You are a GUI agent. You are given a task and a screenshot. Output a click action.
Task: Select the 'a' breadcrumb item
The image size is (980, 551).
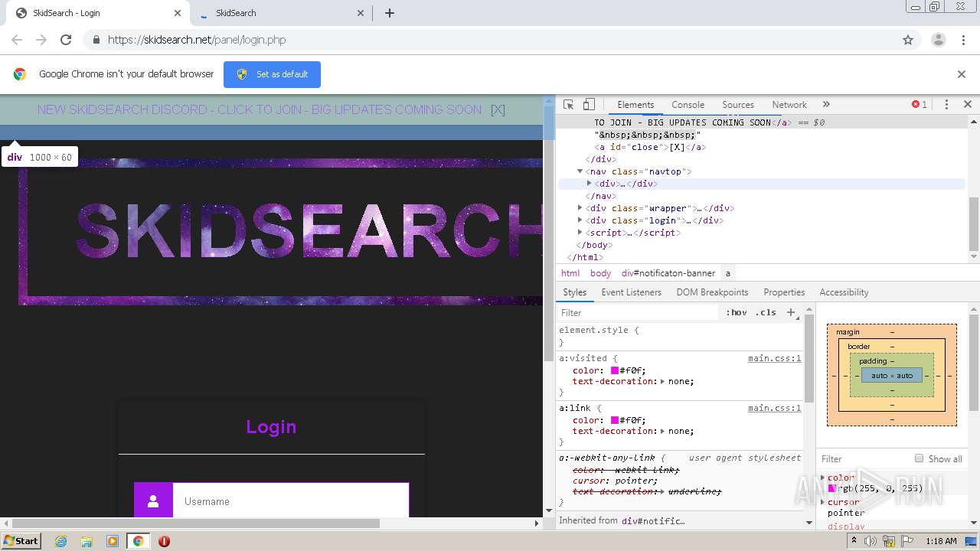[x=728, y=273]
